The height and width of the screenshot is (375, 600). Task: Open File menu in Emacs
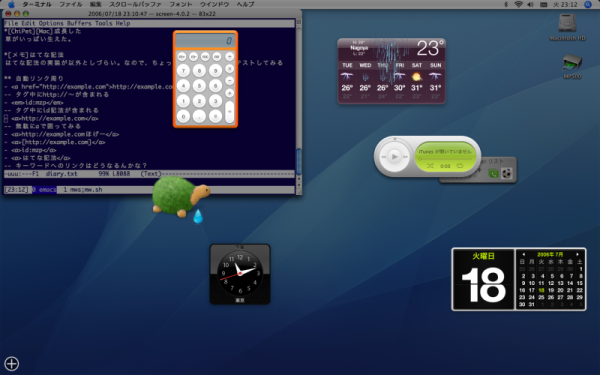11,23
